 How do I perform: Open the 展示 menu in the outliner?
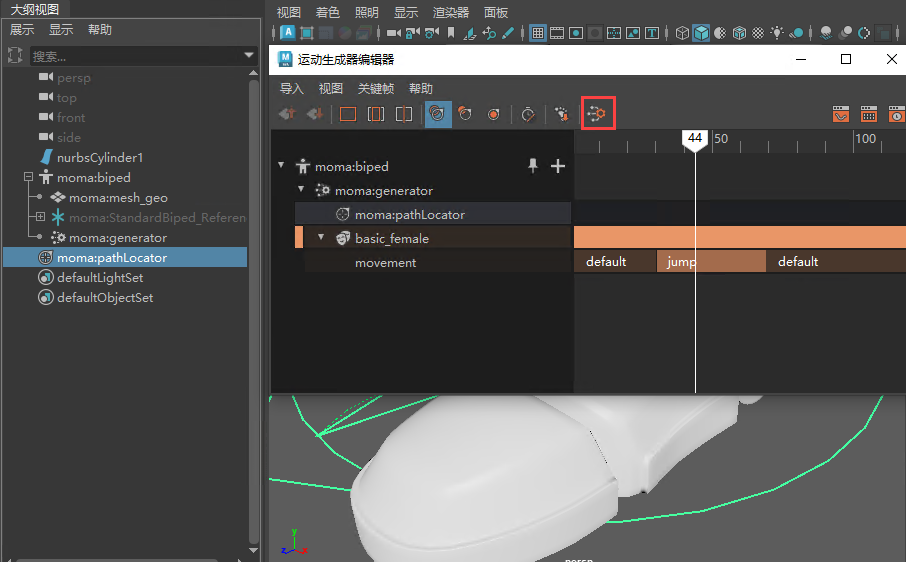(x=22, y=29)
